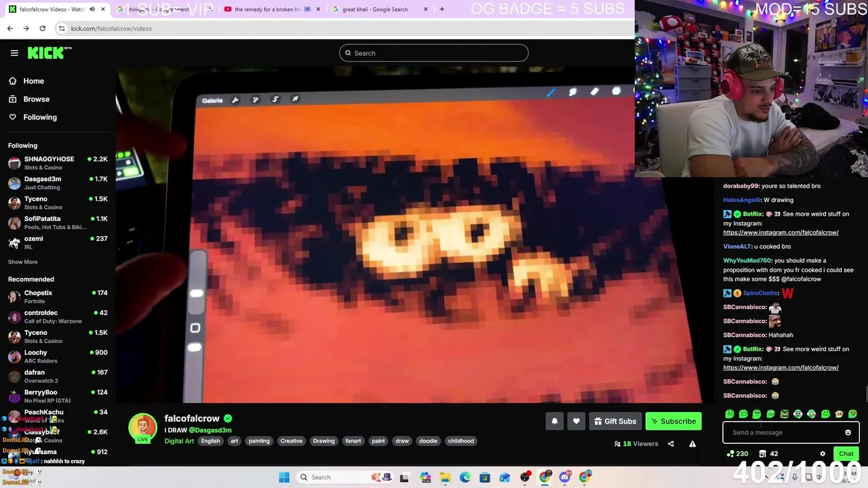
Task: Open dafran recommended channel
Action: tap(58, 376)
